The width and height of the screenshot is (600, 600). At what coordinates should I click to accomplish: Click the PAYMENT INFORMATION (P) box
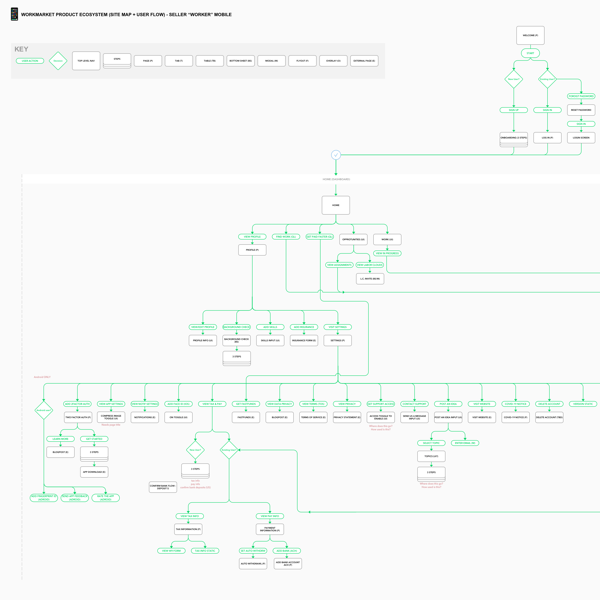coord(270,529)
